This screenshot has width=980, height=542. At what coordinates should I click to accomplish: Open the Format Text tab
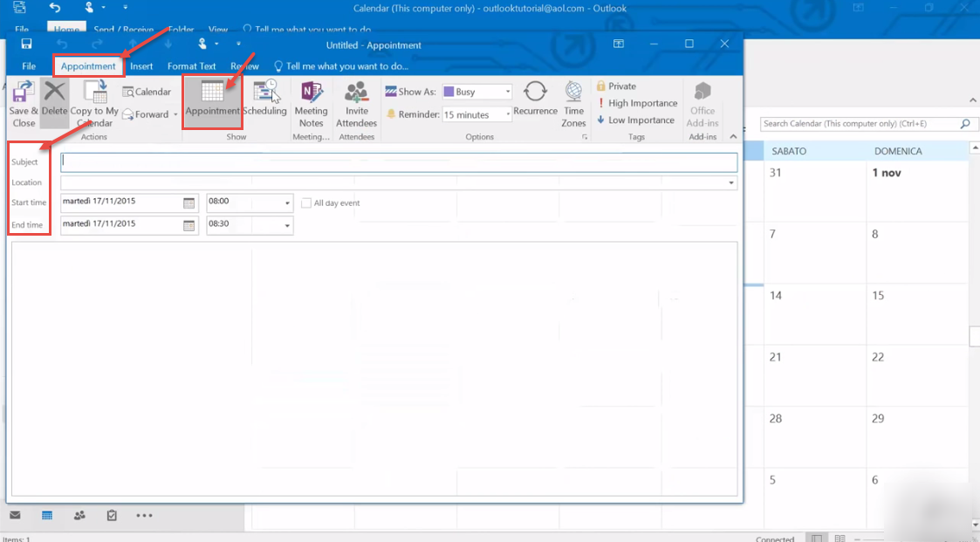pyautogui.click(x=191, y=66)
